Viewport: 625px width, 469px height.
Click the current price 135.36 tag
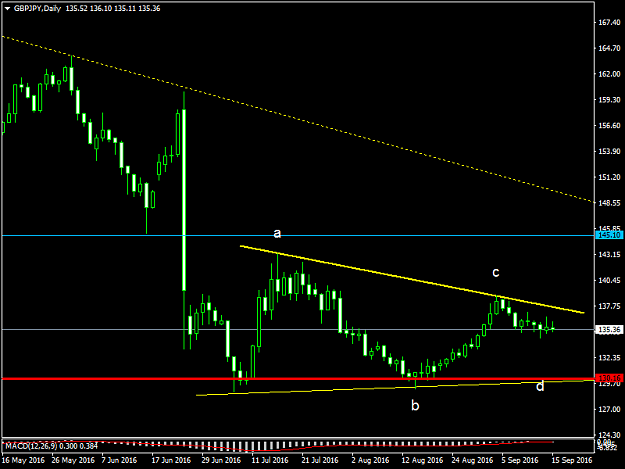609,330
